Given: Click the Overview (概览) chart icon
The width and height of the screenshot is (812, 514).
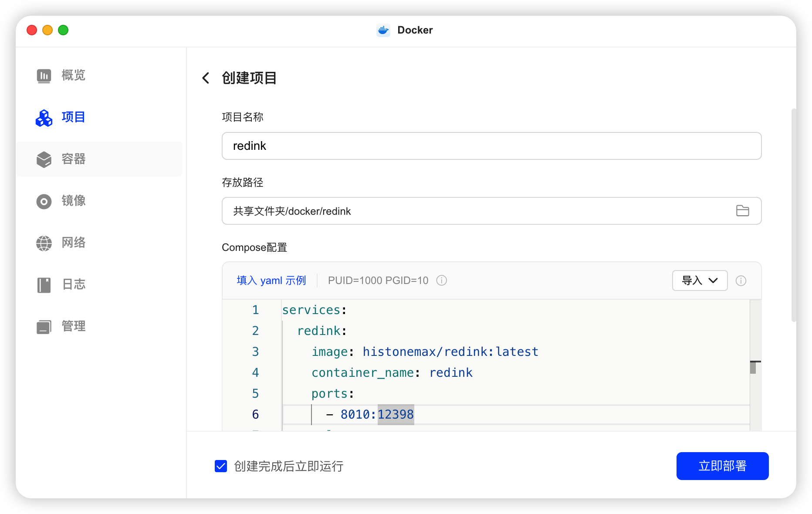Looking at the screenshot, I should tap(44, 76).
